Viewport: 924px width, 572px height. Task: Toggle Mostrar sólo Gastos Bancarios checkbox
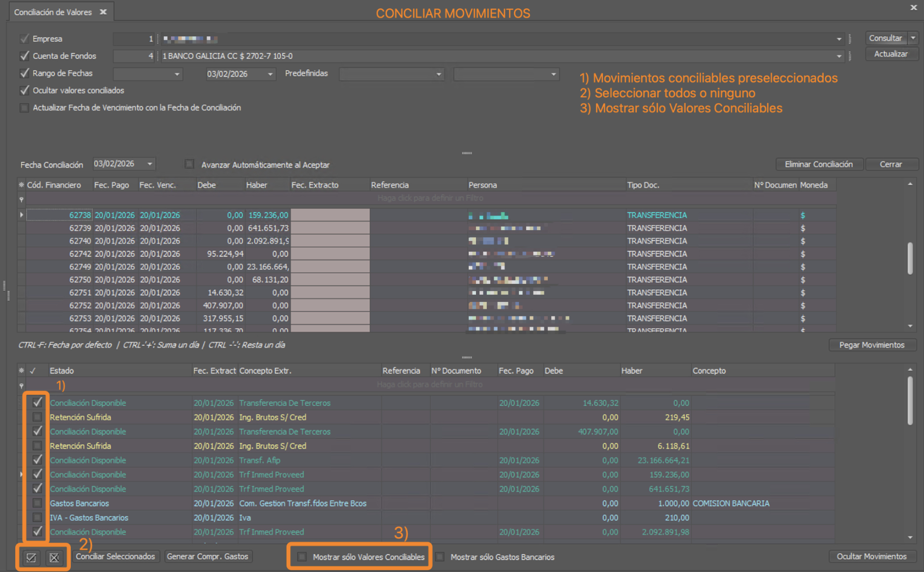tap(440, 557)
